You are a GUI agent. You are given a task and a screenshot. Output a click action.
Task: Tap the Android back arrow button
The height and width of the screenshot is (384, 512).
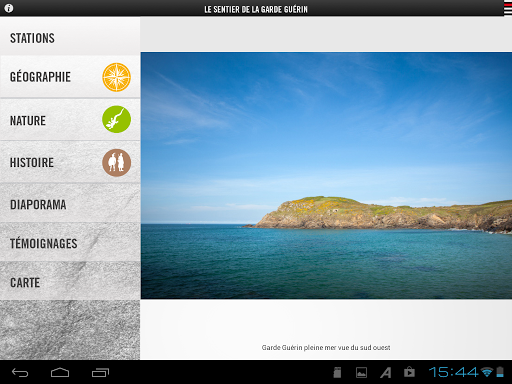click(20, 372)
